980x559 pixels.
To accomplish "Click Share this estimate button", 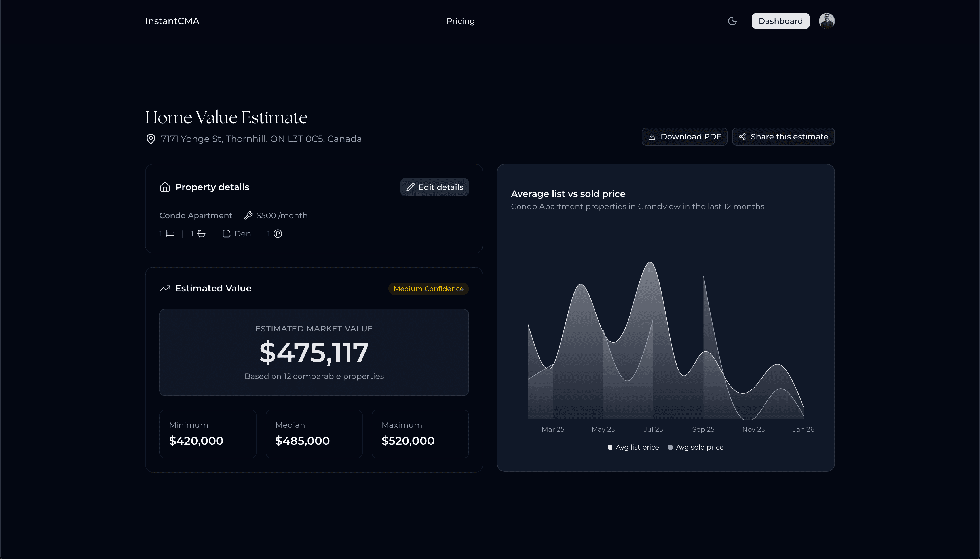I will point(783,137).
